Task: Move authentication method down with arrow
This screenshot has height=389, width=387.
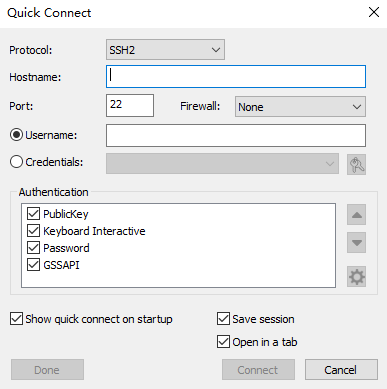Action: [356, 242]
